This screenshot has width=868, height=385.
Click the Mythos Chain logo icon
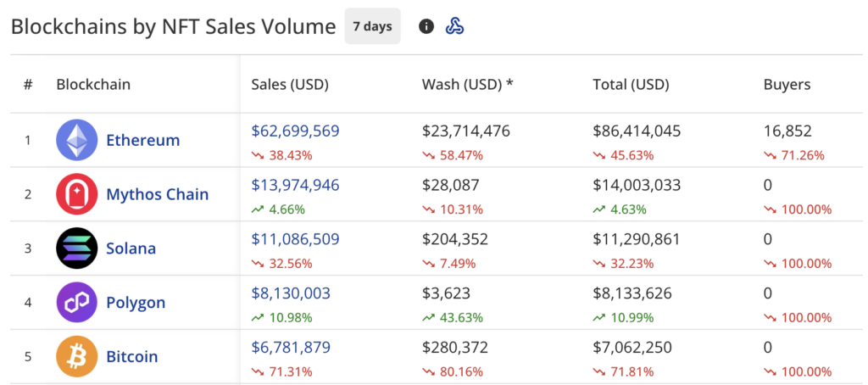(x=77, y=194)
